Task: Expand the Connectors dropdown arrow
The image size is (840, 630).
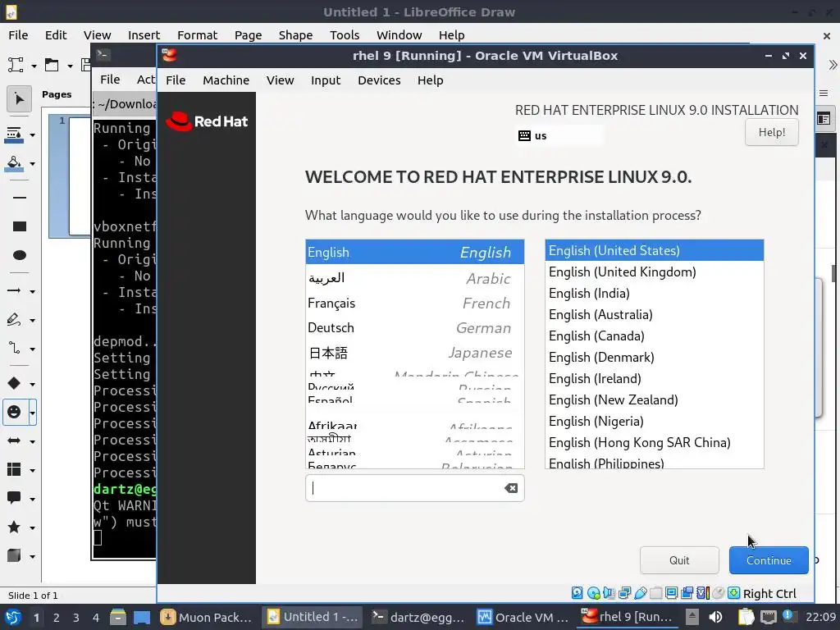Action: point(32,349)
